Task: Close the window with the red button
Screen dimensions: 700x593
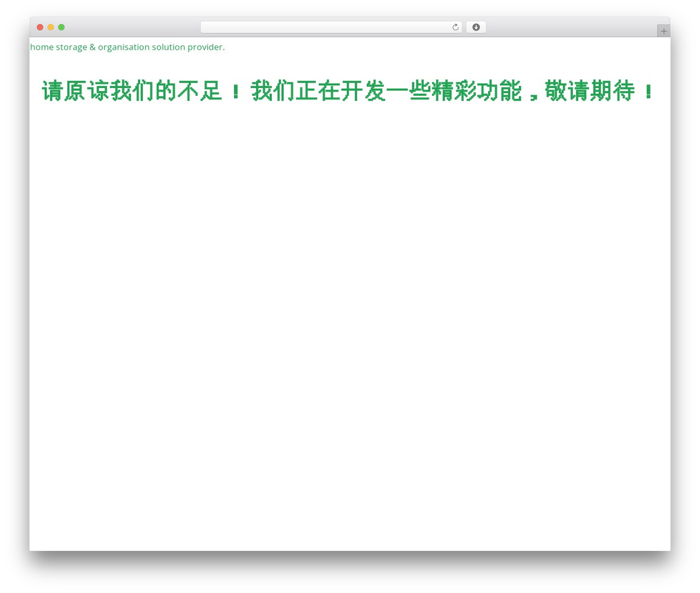Action: [x=40, y=27]
